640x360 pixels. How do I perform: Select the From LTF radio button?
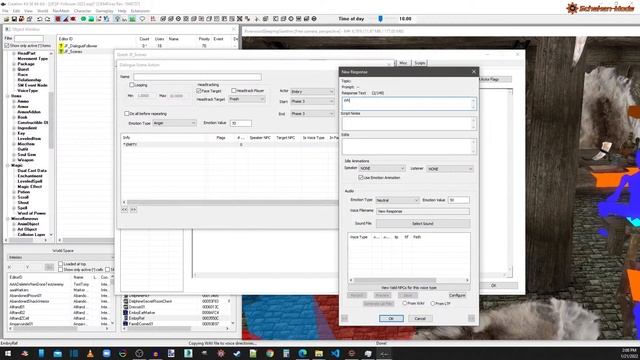coord(433,303)
